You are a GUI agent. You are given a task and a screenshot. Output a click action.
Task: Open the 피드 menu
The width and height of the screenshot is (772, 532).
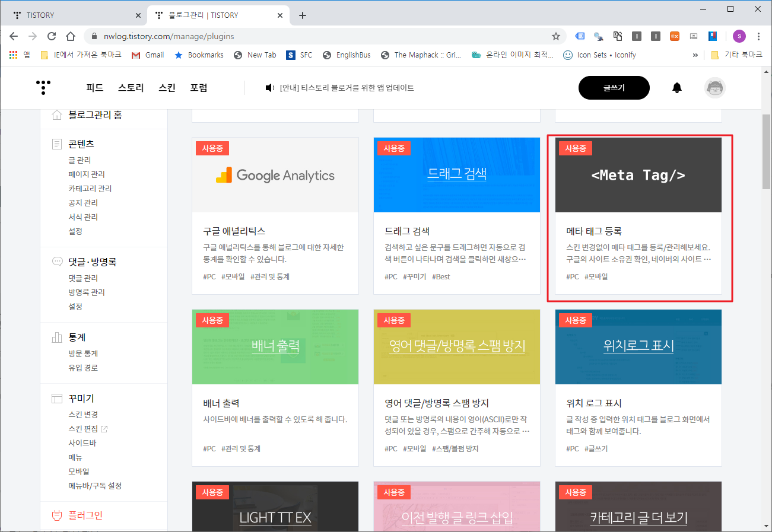tap(95, 88)
